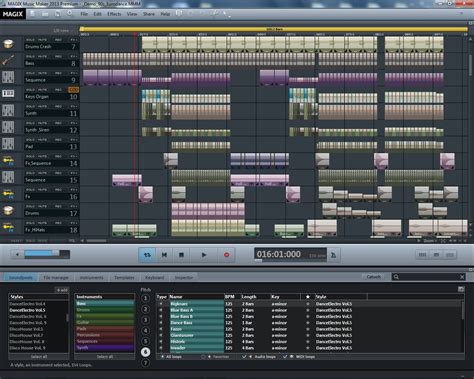Open FX dropdown on Drums Crash track
The height and width of the screenshot is (379, 474).
[x=73, y=40]
